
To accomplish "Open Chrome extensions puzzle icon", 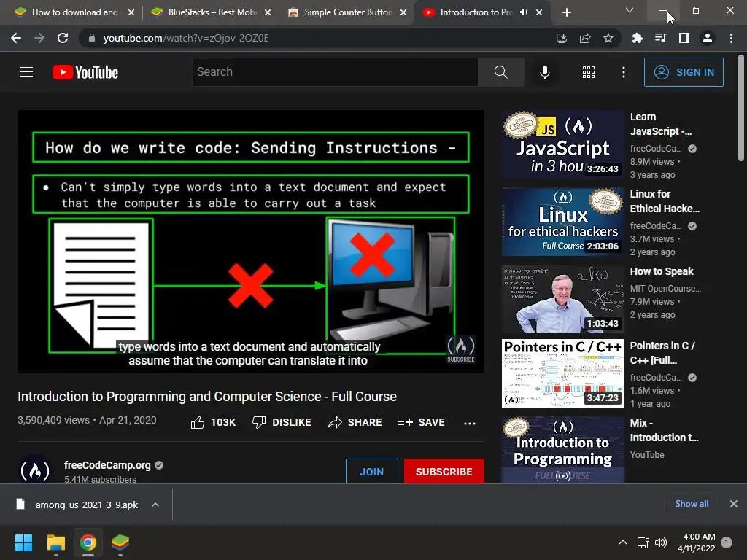I will click(637, 38).
